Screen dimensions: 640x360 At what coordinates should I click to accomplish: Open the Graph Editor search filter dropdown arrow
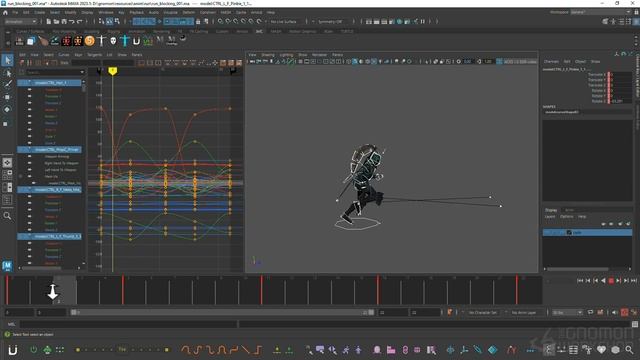click(82, 72)
